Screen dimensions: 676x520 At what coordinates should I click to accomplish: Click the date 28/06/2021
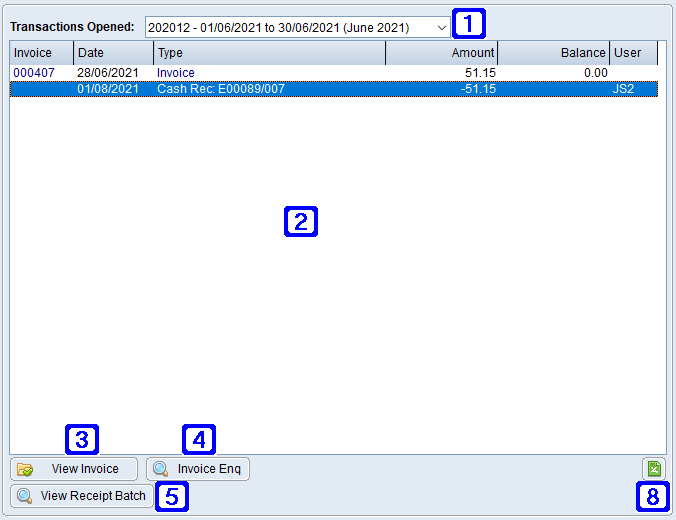click(108, 73)
